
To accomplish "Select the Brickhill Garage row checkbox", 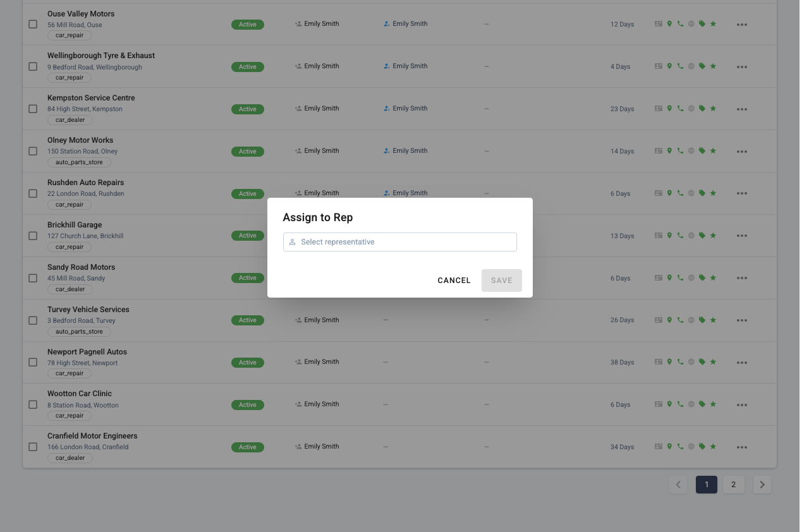I will [x=33, y=236].
